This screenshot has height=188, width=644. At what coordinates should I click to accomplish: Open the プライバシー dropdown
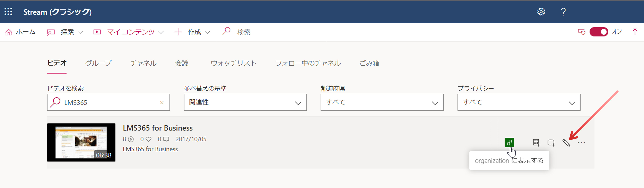[x=519, y=102]
